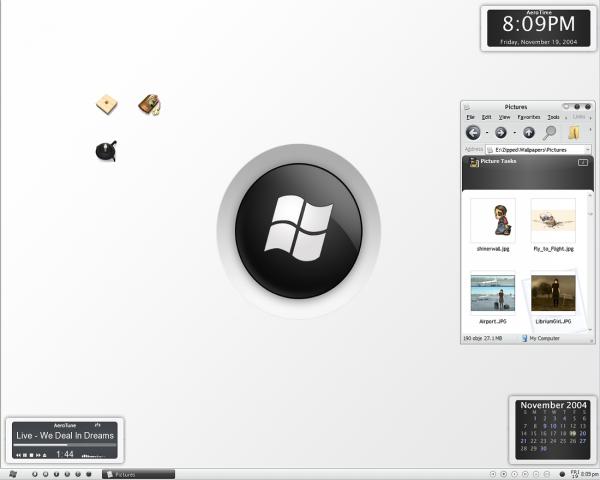Go up one folder level
This screenshot has height=480, width=600.
(529, 133)
